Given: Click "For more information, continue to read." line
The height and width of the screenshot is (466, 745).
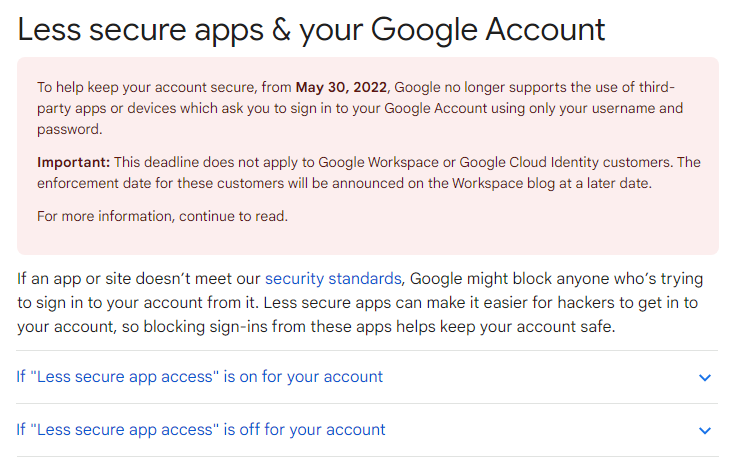Looking at the screenshot, I should coord(162,217).
